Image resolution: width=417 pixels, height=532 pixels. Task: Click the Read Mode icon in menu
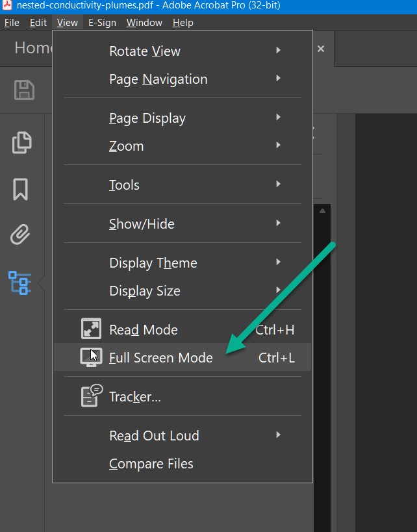pos(91,329)
